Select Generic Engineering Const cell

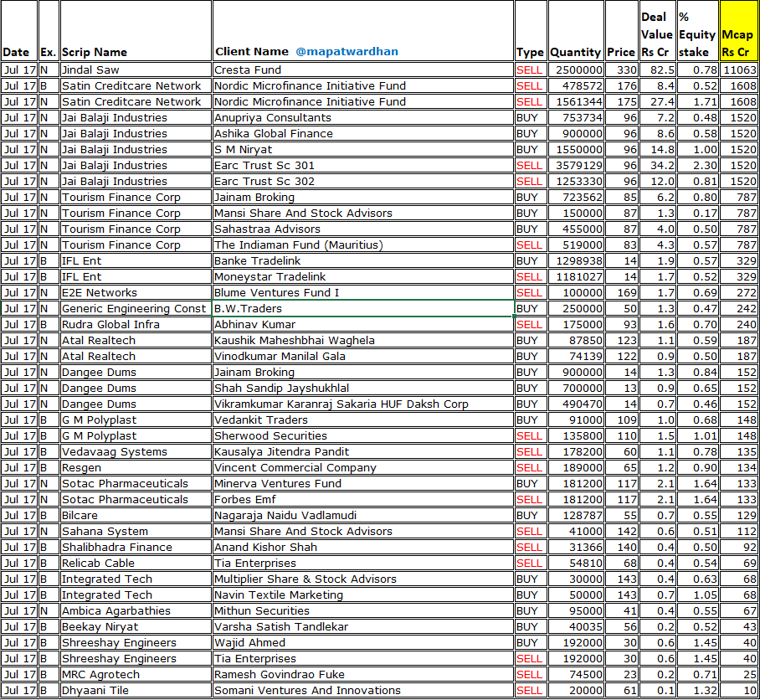pyautogui.click(x=136, y=308)
